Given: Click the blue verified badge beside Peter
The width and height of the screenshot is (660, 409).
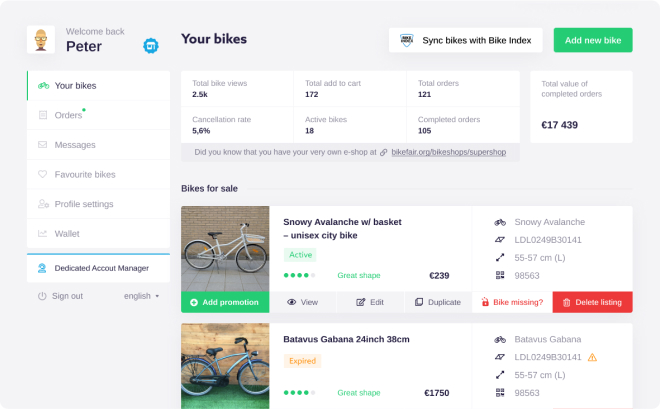Looking at the screenshot, I should pos(150,45).
